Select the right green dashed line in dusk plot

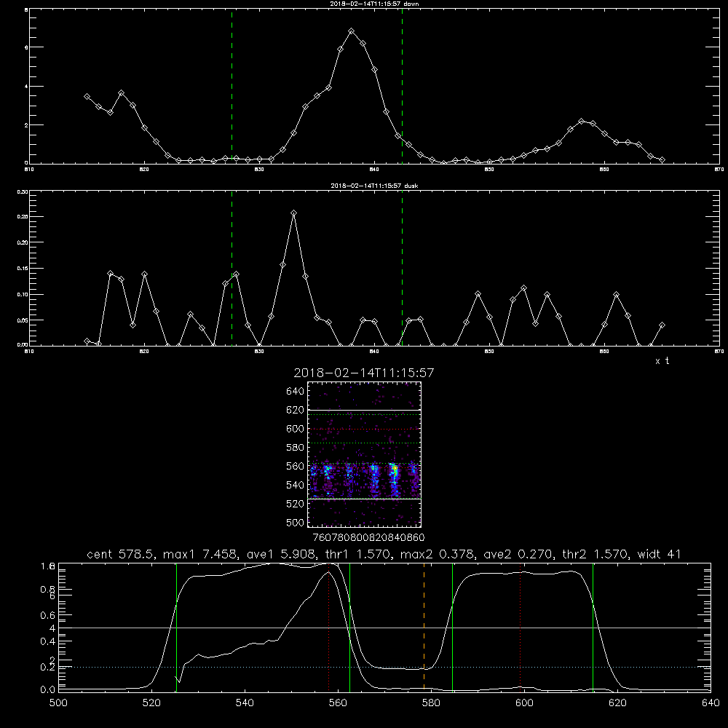[402, 269]
